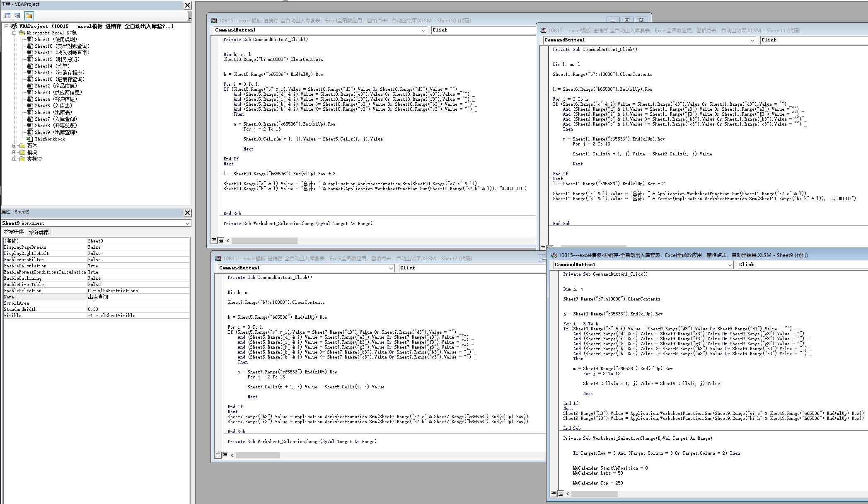Click scroll-left arrow in Sheet9 code window

[x=568, y=494]
